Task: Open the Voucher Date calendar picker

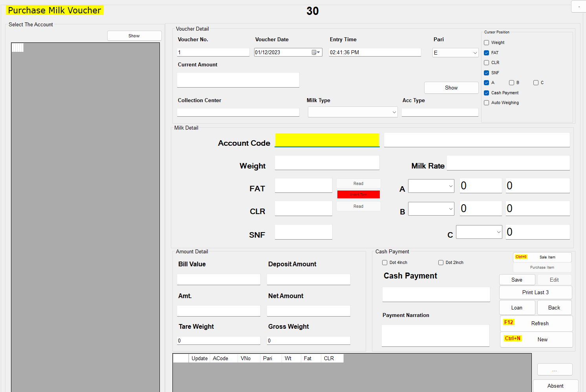Action: [316, 52]
